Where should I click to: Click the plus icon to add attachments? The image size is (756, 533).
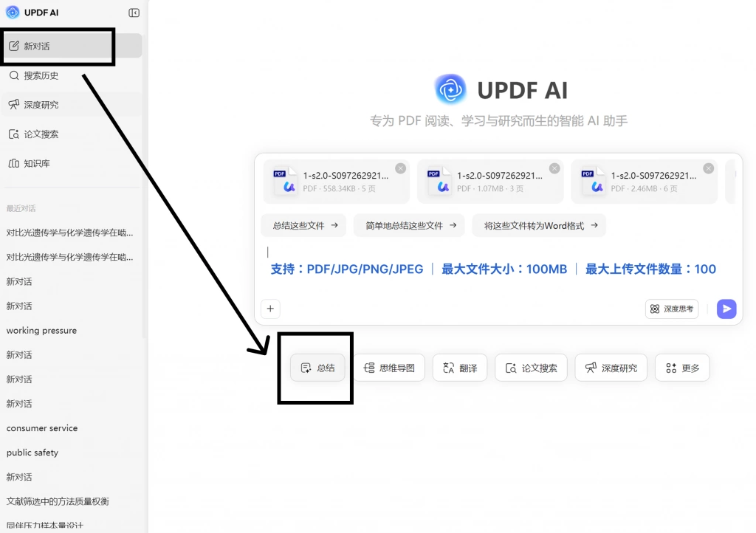pos(270,309)
